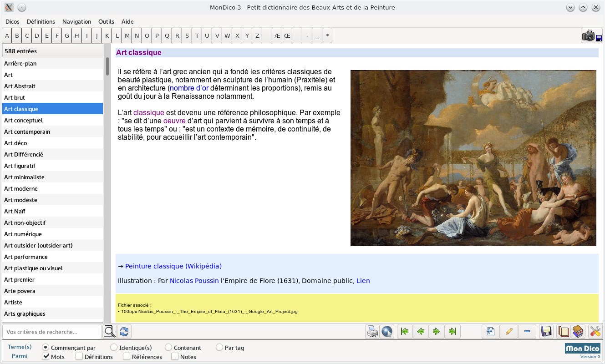Open the web globe icon
Image resolution: width=605 pixels, height=364 pixels.
pyautogui.click(x=387, y=331)
